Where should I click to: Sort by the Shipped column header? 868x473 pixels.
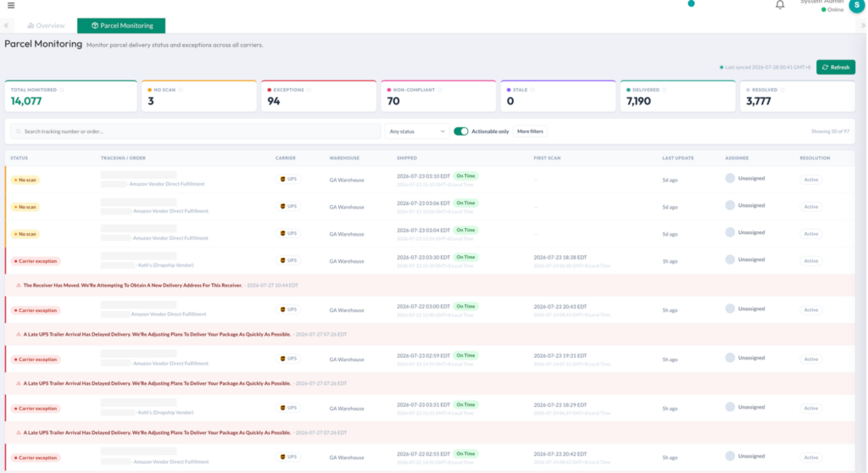(407, 159)
